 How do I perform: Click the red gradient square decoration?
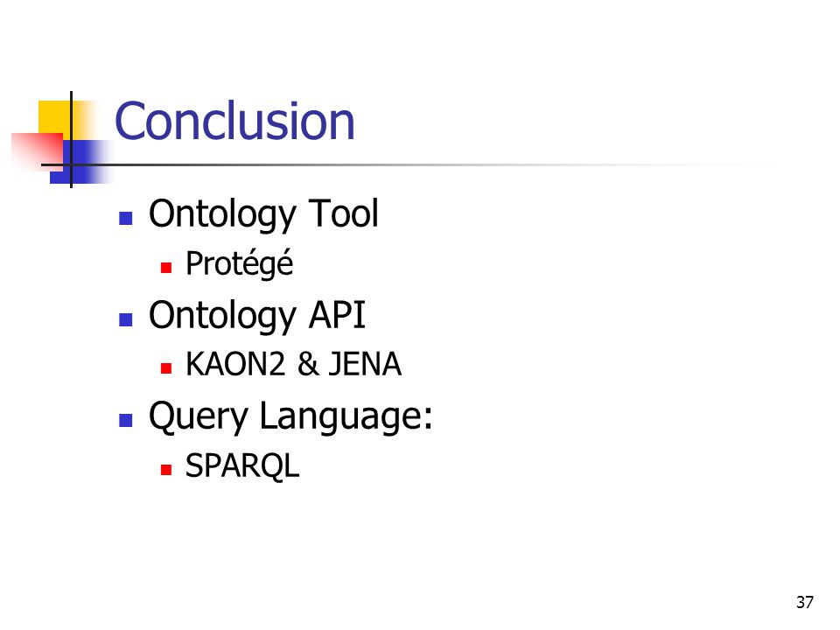38,152
